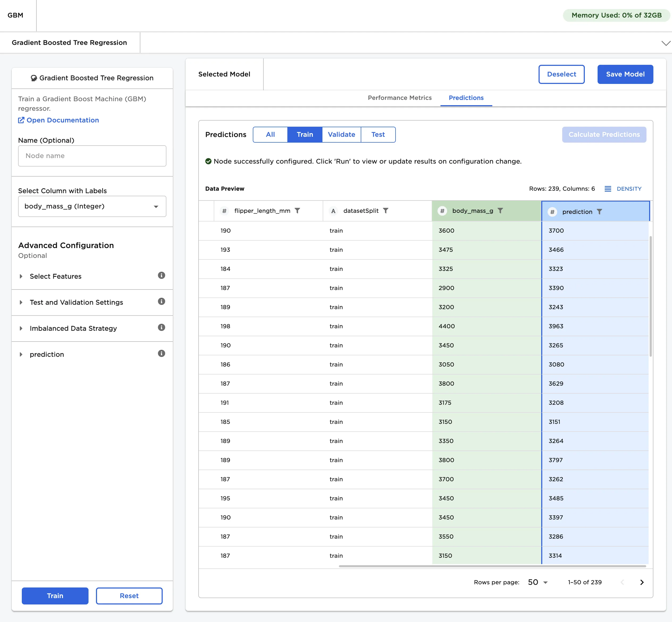Click the DENSITY rows icon
The image size is (672, 622).
point(608,189)
